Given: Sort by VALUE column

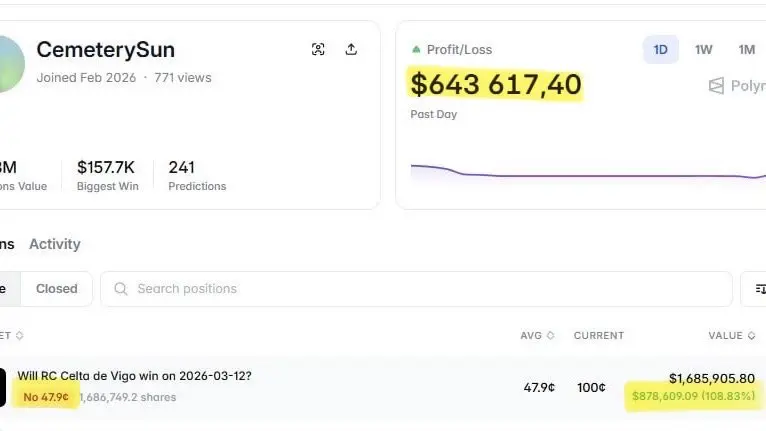Looking at the screenshot, I should (732, 336).
